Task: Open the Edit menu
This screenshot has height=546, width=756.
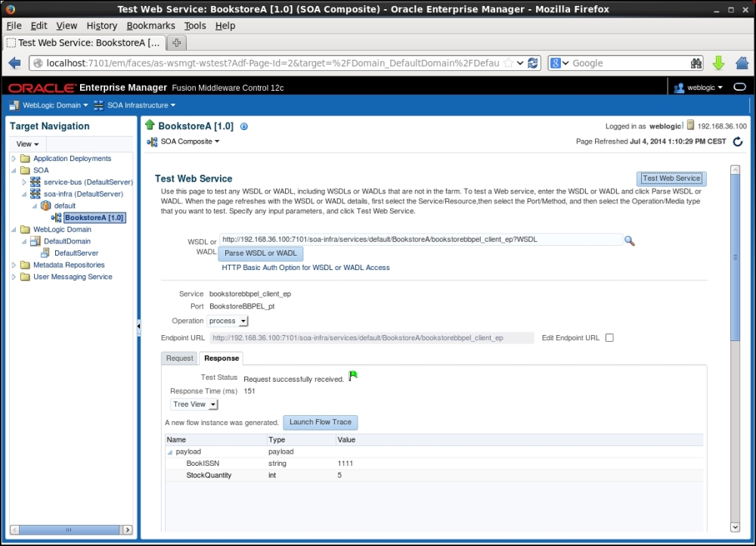Action: coord(39,26)
